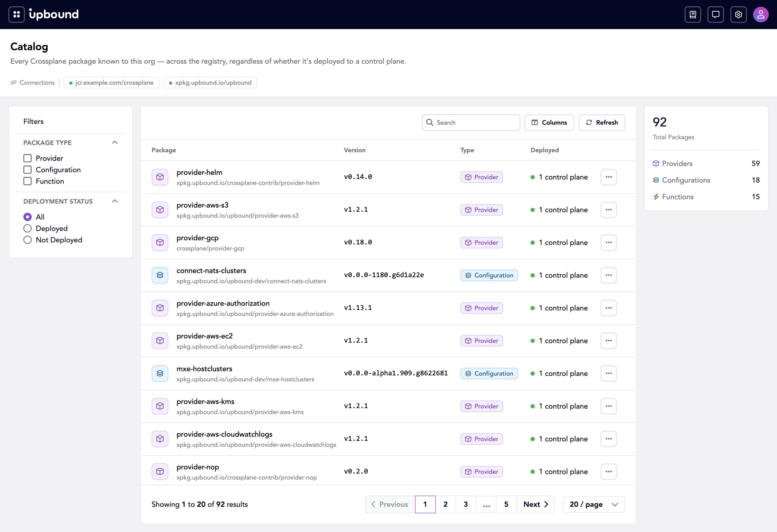Open the more actions menu for provider-aws-kms
This screenshot has height=532, width=777.
(608, 406)
